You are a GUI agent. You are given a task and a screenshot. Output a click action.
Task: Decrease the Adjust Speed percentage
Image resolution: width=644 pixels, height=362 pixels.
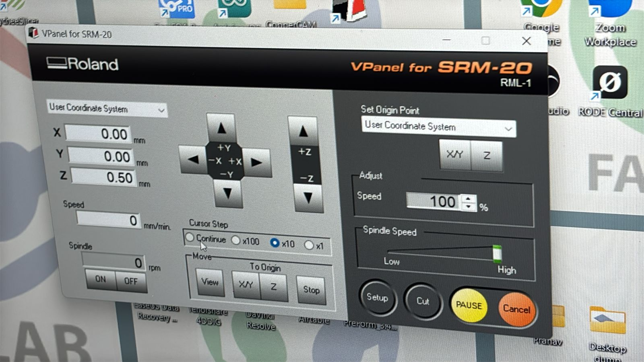[468, 206]
